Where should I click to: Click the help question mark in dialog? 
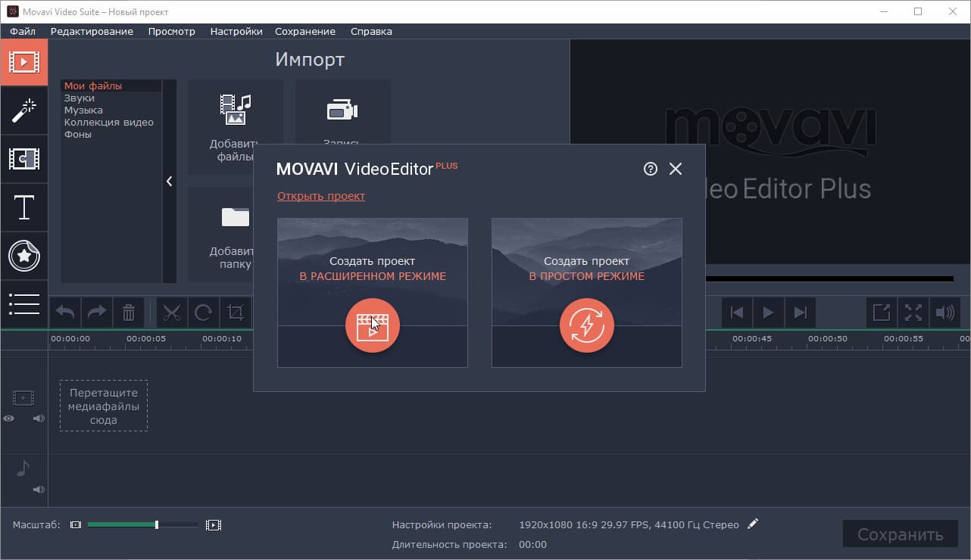coord(650,169)
